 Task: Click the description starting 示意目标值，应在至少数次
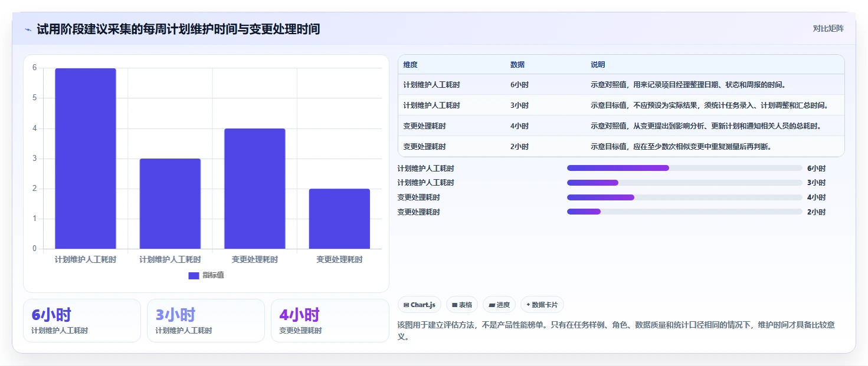point(681,147)
